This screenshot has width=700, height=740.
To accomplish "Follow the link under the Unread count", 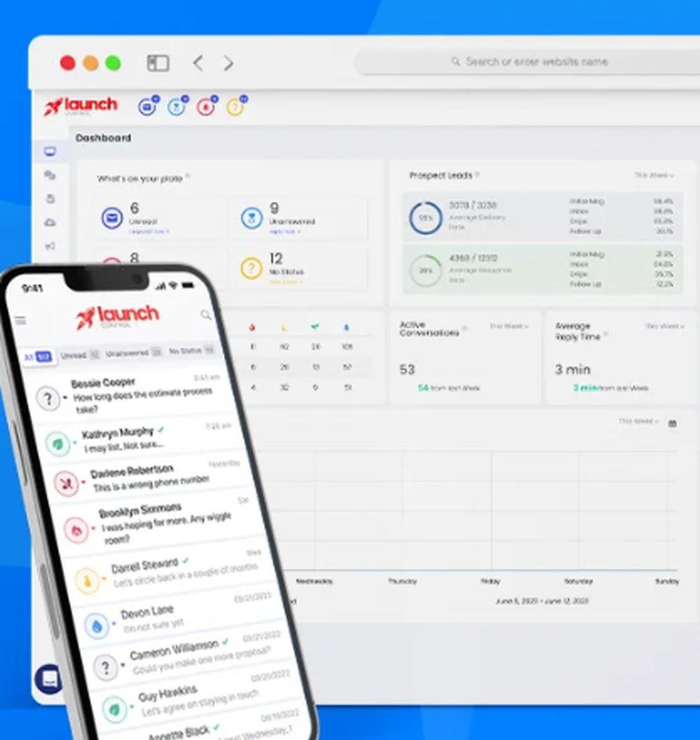I will tap(148, 231).
